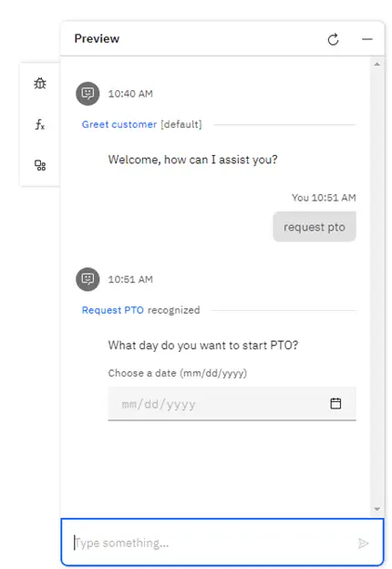Click the bot avatar at 10:40 AM
Viewport: 392px width, 569px height.
coord(88,94)
